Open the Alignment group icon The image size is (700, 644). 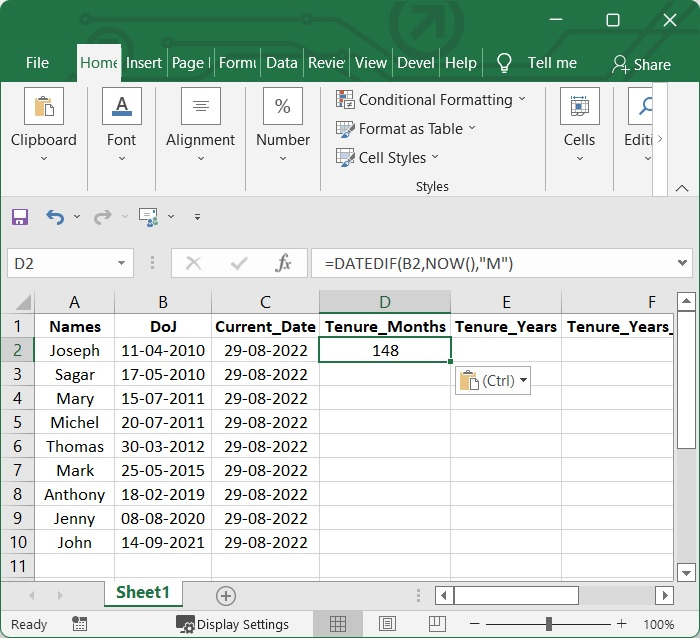[200, 107]
